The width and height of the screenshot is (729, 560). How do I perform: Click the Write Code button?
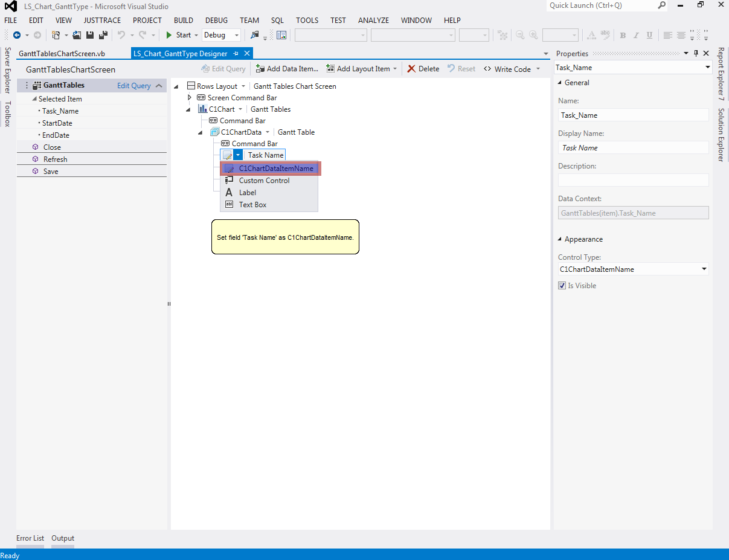click(507, 69)
